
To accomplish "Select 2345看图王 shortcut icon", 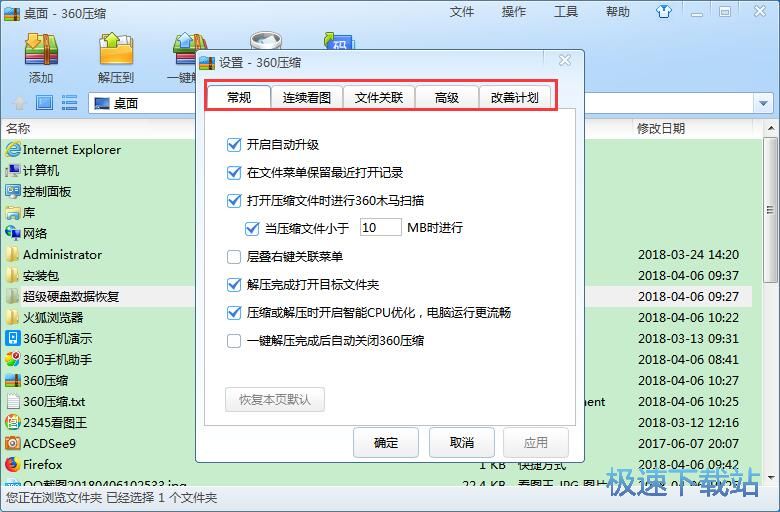I will point(13,422).
